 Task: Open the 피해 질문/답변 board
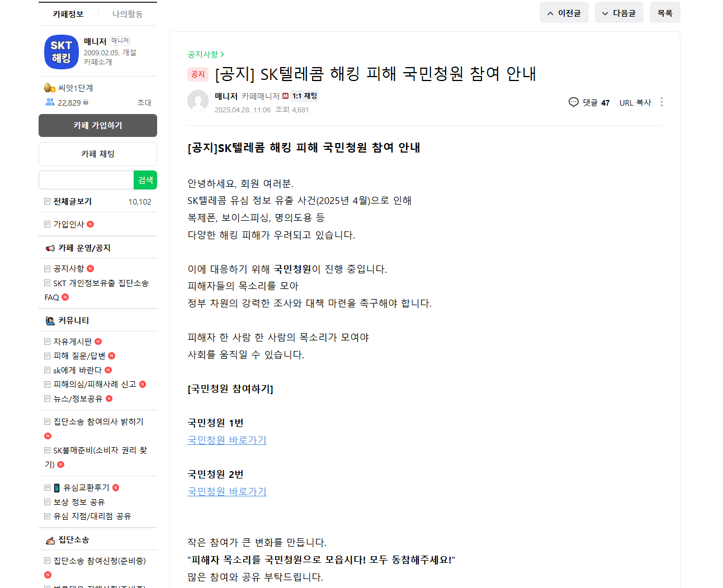click(x=79, y=356)
